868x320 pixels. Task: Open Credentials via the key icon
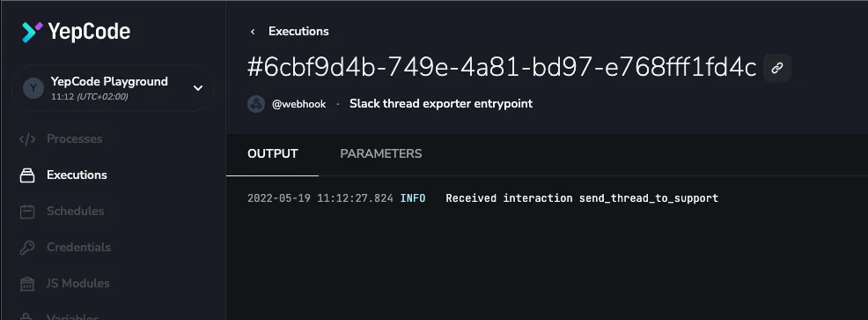click(x=27, y=248)
